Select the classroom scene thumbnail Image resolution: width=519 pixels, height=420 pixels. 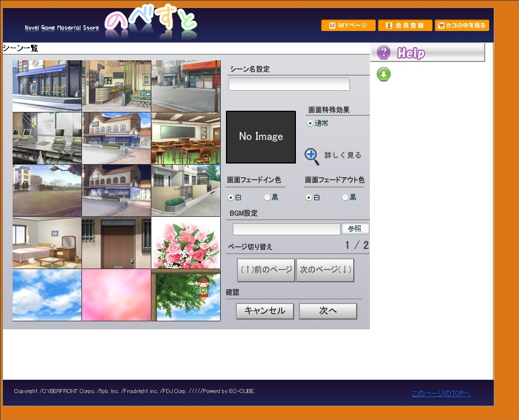[x=186, y=138]
